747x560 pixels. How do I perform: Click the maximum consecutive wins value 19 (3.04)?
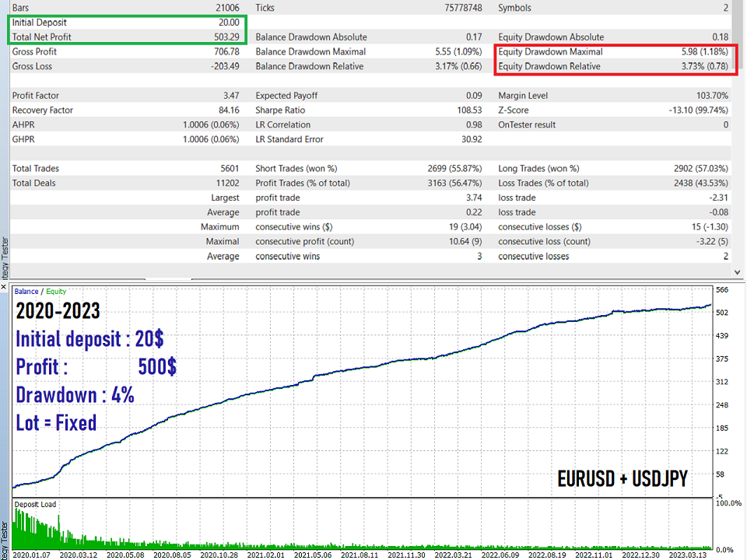click(465, 227)
